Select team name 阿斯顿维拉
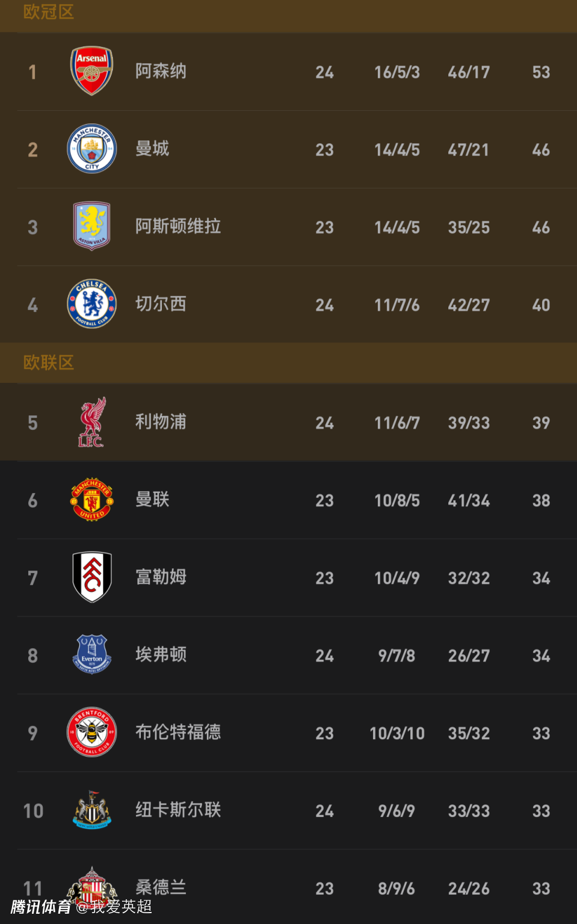 pos(178,226)
